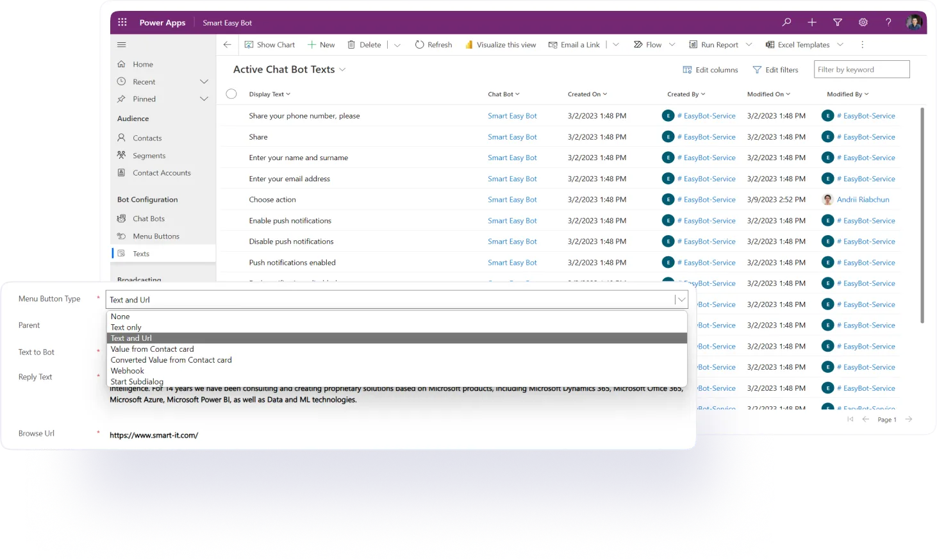
Task: Select the Webhook option
Action: click(x=397, y=371)
